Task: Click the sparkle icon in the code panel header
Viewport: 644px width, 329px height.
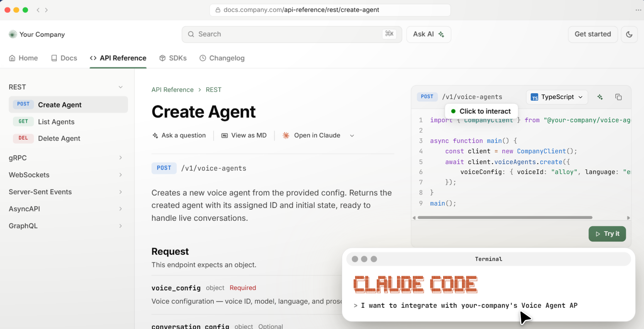Action: click(x=600, y=97)
